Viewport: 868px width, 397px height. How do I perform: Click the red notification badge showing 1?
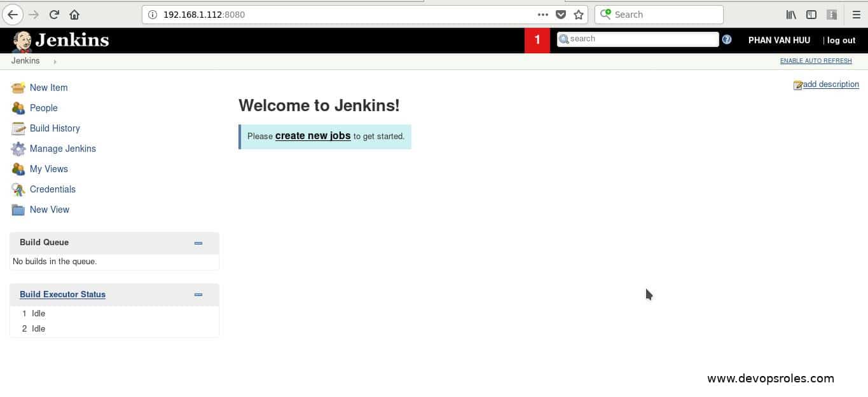point(537,40)
